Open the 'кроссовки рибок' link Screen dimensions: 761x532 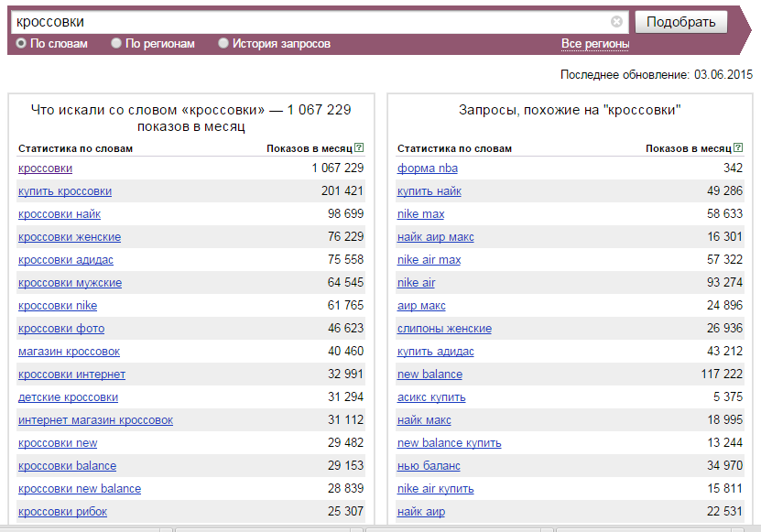pyautogui.click(x=62, y=511)
